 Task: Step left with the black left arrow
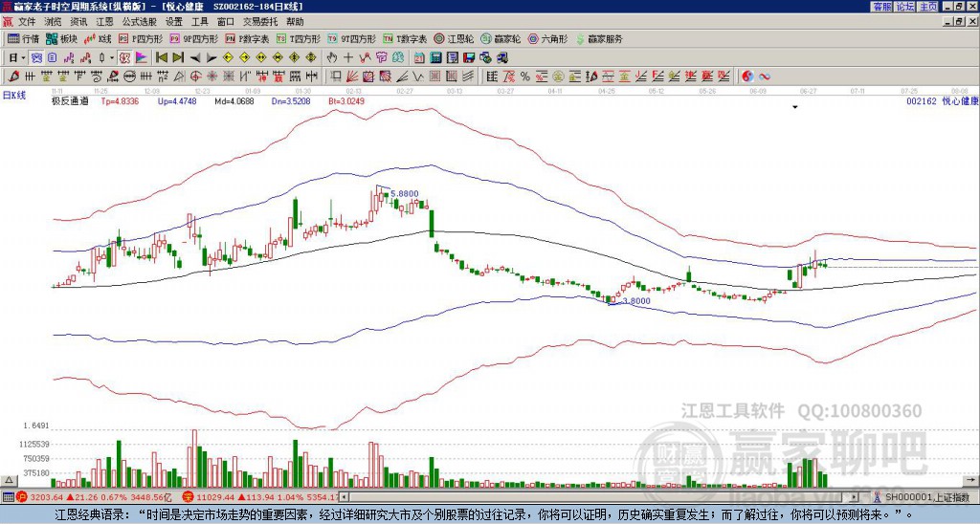(x=195, y=58)
